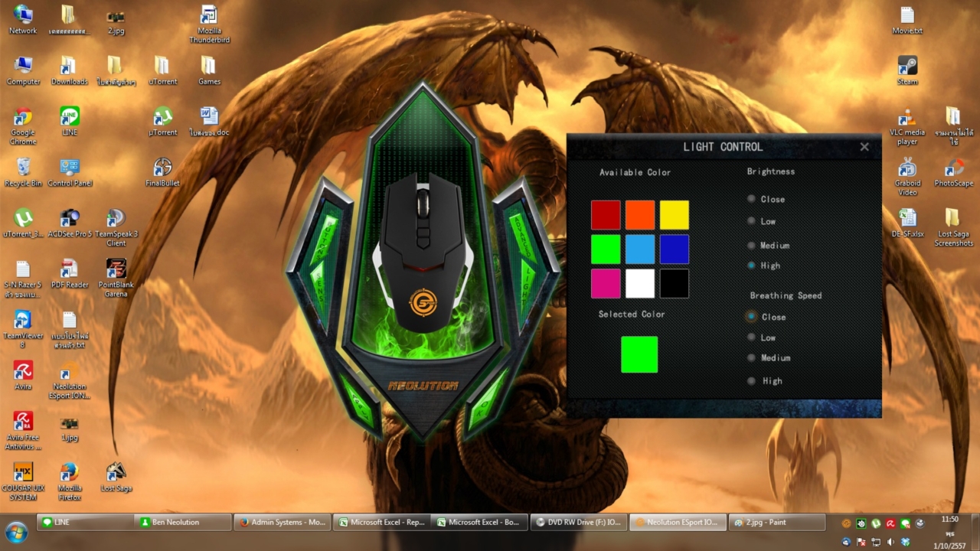Select the Movie.txt file icon

[907, 20]
